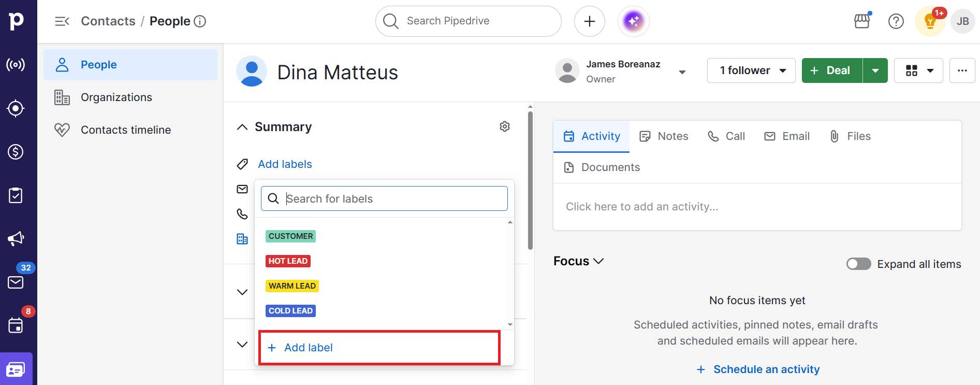980x385 pixels.
Task: Click the Search for labels field
Action: (x=393, y=199)
